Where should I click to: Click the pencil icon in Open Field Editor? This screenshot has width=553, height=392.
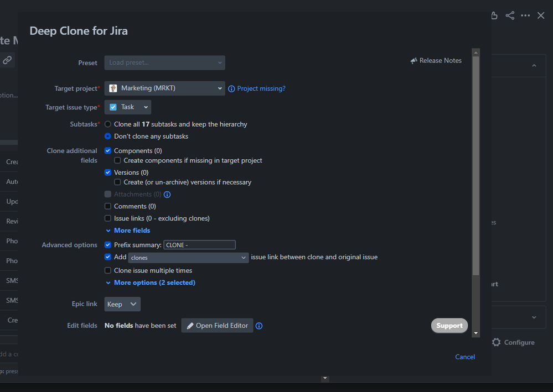(x=190, y=326)
